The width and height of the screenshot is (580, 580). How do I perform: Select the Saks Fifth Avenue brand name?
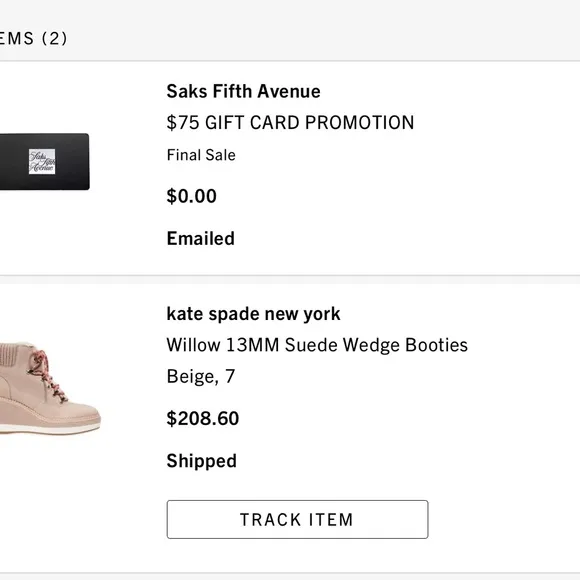[243, 91]
